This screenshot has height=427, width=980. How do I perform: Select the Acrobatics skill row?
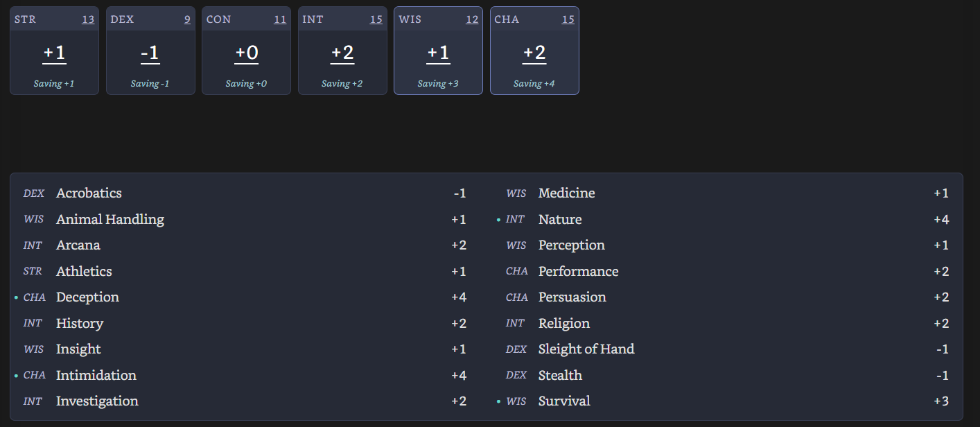tap(89, 193)
